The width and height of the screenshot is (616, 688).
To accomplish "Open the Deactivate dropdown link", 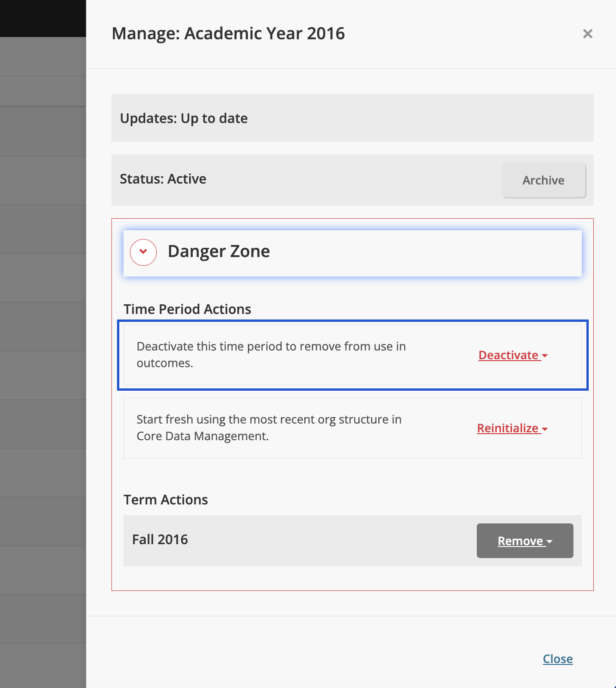I will (508, 355).
